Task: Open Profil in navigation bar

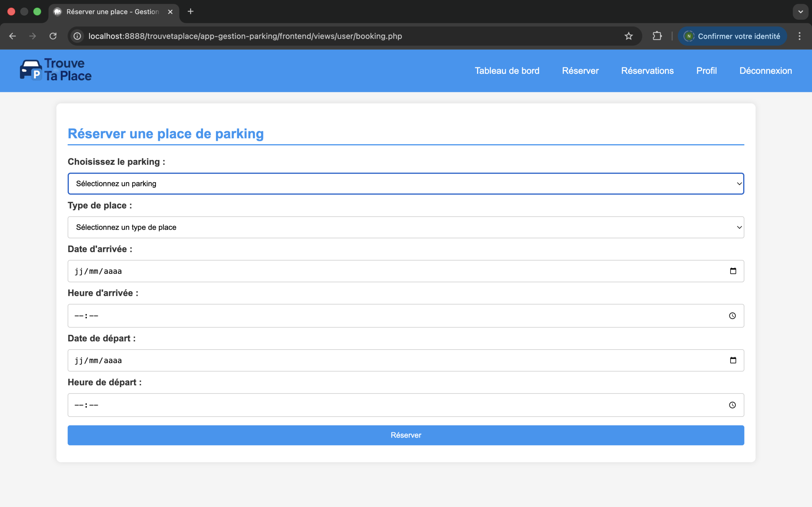Action: [x=706, y=71]
